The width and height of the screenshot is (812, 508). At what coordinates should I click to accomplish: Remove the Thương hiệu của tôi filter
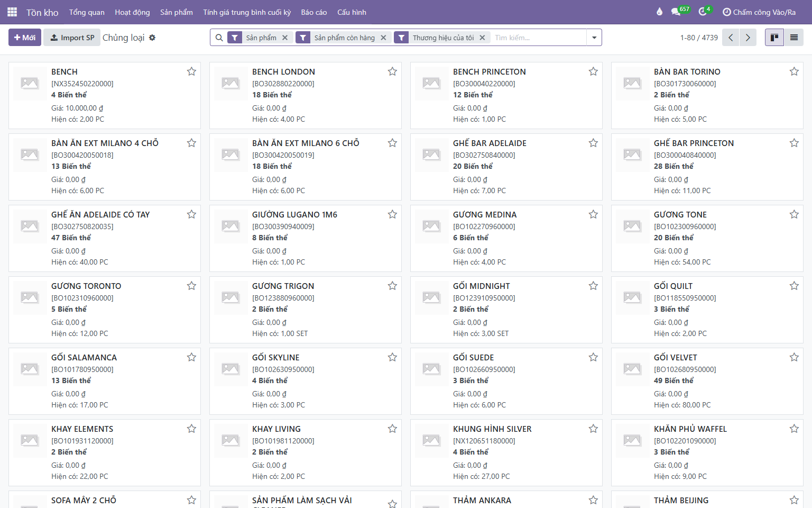[482, 38]
